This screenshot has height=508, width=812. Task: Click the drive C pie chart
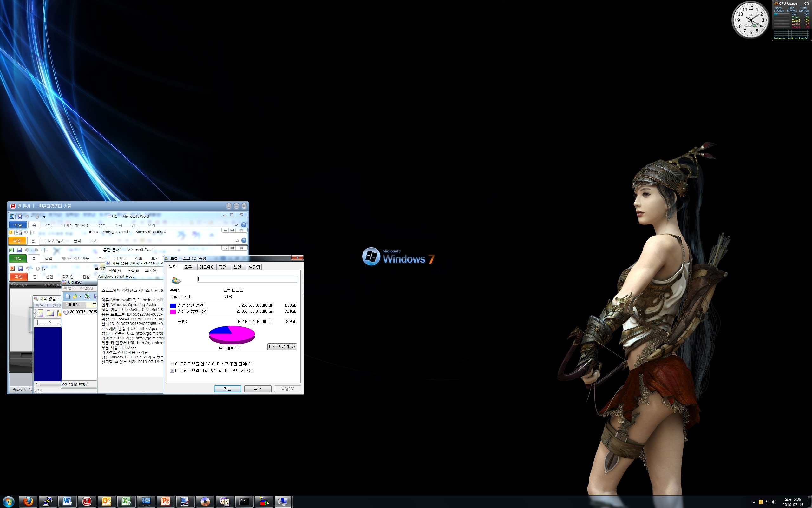tap(232, 335)
